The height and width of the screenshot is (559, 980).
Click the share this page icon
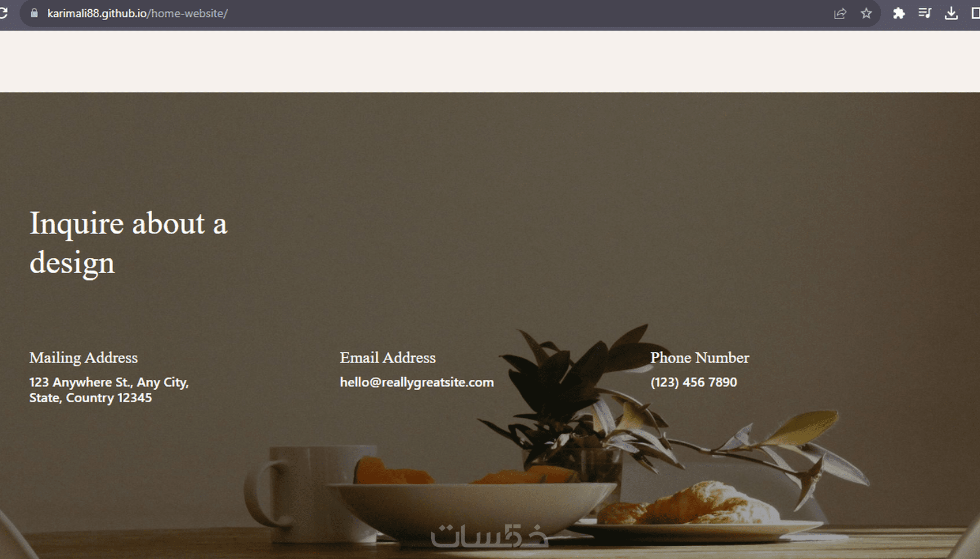pyautogui.click(x=840, y=13)
